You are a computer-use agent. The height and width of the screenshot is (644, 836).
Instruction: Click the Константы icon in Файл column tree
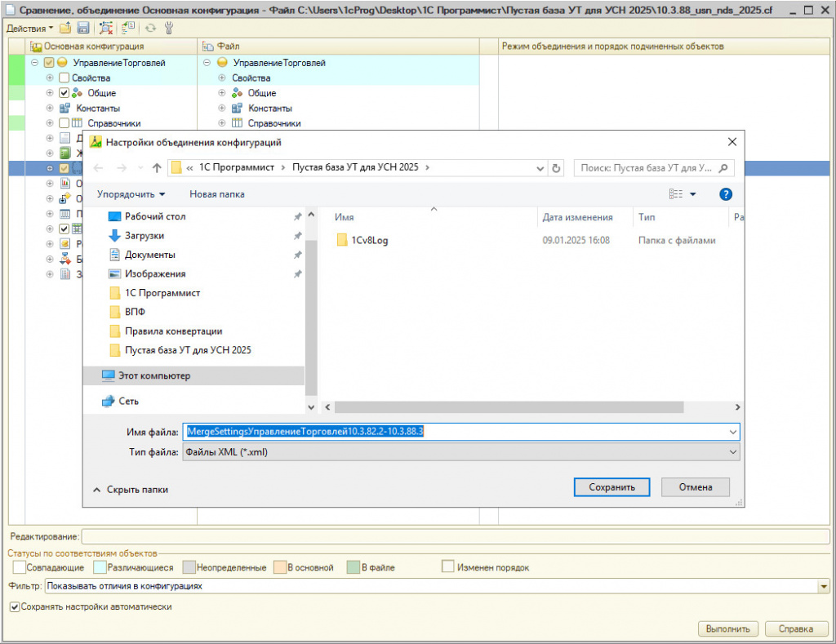click(237, 109)
